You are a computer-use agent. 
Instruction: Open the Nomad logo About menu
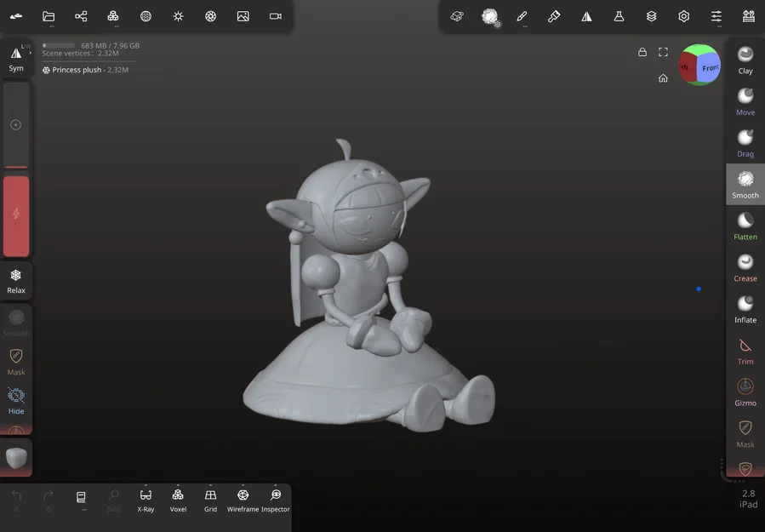coord(16,16)
